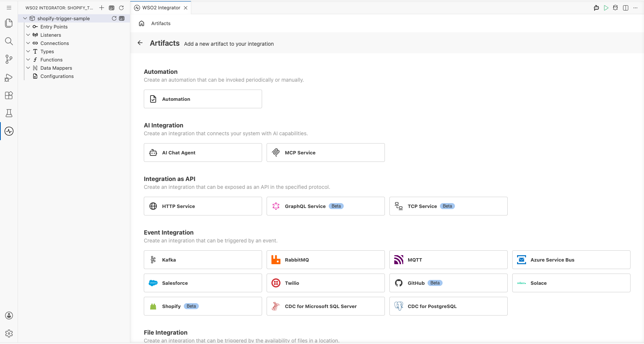Open the Source Control view
Image resolution: width=644 pixels, height=344 pixels.
pyautogui.click(x=9, y=59)
